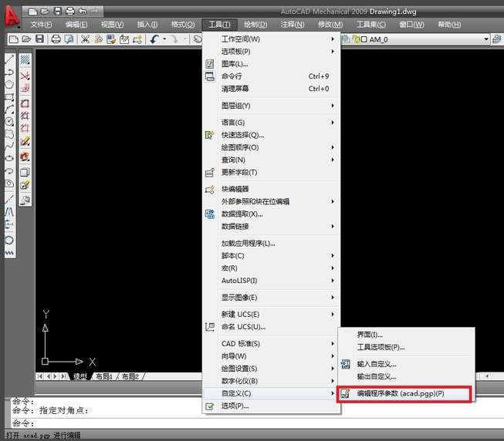Open the 帮助(H) menu
The height and width of the screenshot is (441, 504).
pos(449,25)
